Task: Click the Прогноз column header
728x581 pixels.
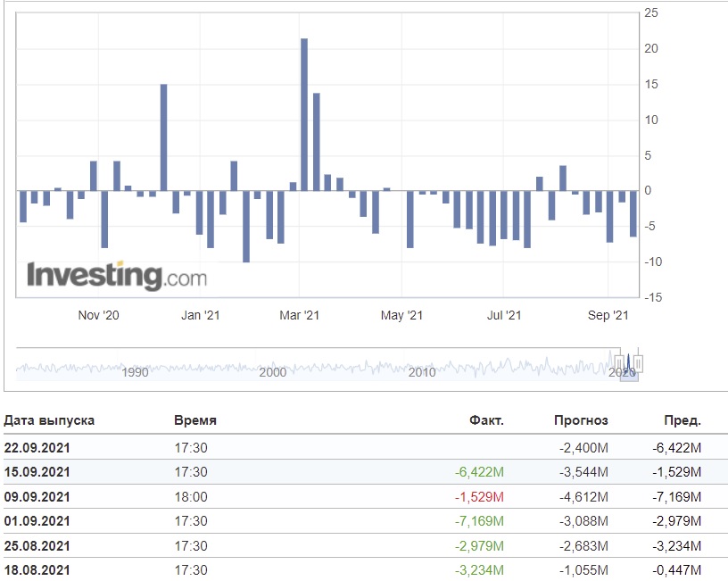Action: (x=581, y=420)
